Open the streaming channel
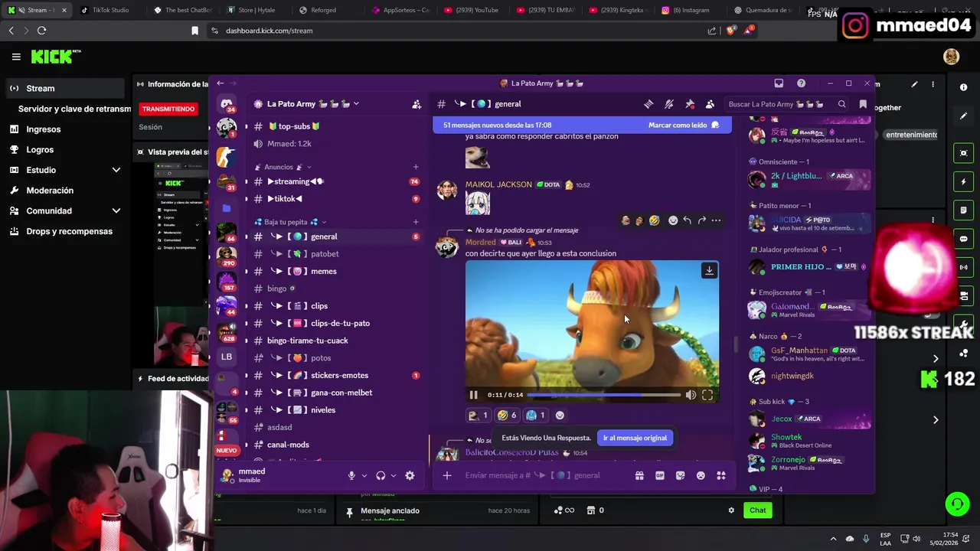Viewport: 980px width, 551px height. (x=335, y=181)
